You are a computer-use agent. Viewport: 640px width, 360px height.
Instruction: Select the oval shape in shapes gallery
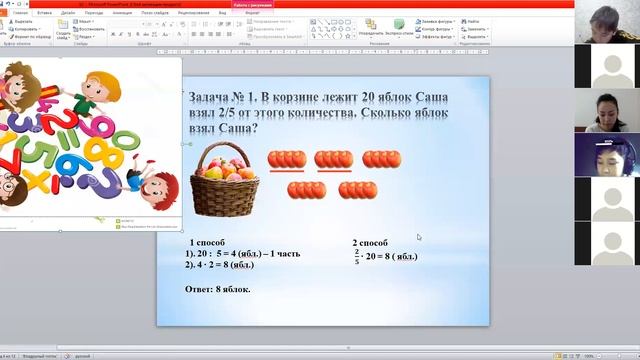[x=341, y=22]
